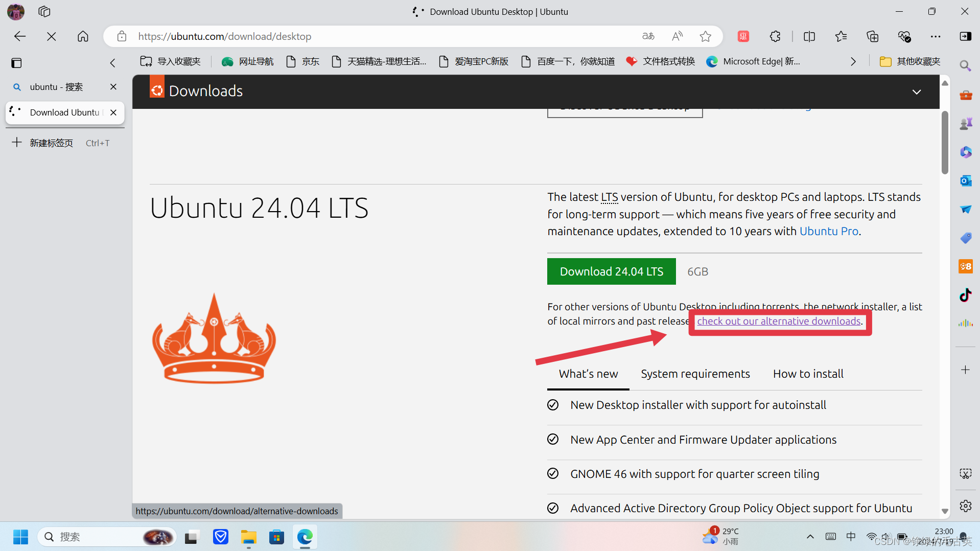This screenshot has height=551, width=980.
Task: Switch to How to install tab
Action: [808, 374]
